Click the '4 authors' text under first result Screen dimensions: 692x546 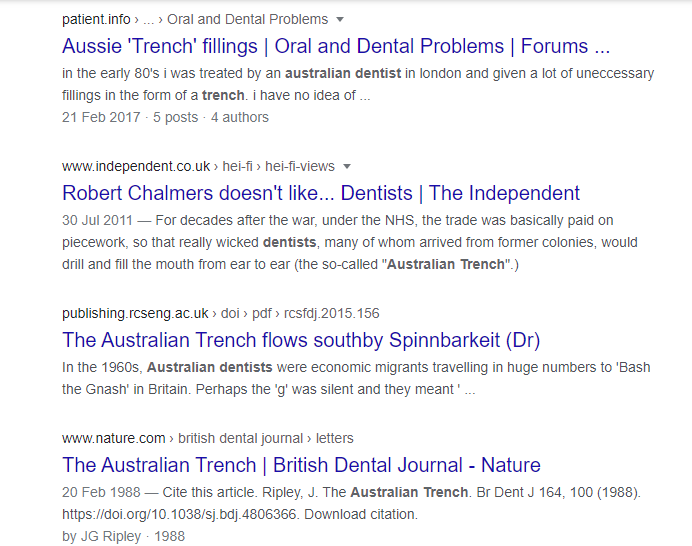(x=239, y=117)
